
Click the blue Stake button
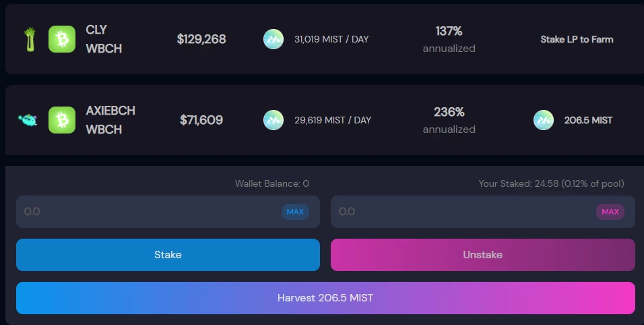click(x=168, y=255)
